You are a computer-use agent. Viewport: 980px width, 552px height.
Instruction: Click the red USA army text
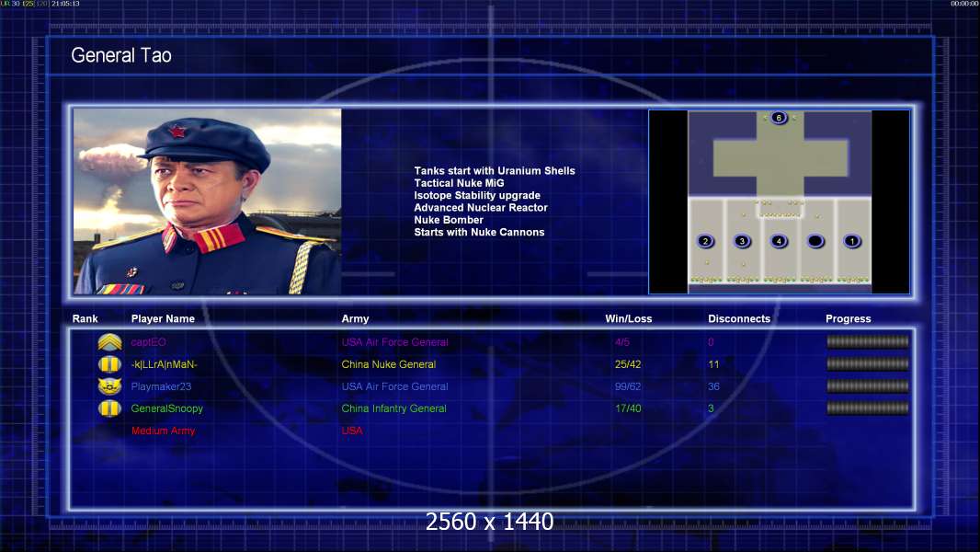352,431
